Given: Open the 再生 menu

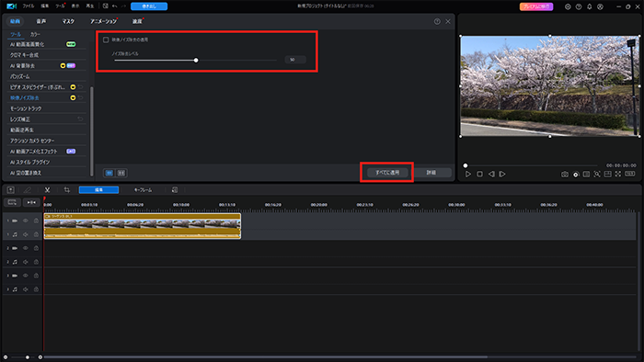Looking at the screenshot, I should coord(89,6).
